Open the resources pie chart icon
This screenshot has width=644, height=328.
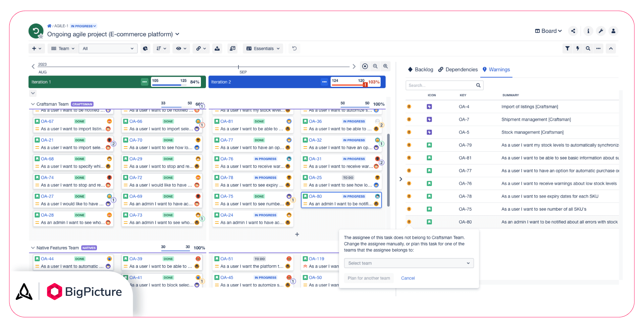click(x=145, y=49)
